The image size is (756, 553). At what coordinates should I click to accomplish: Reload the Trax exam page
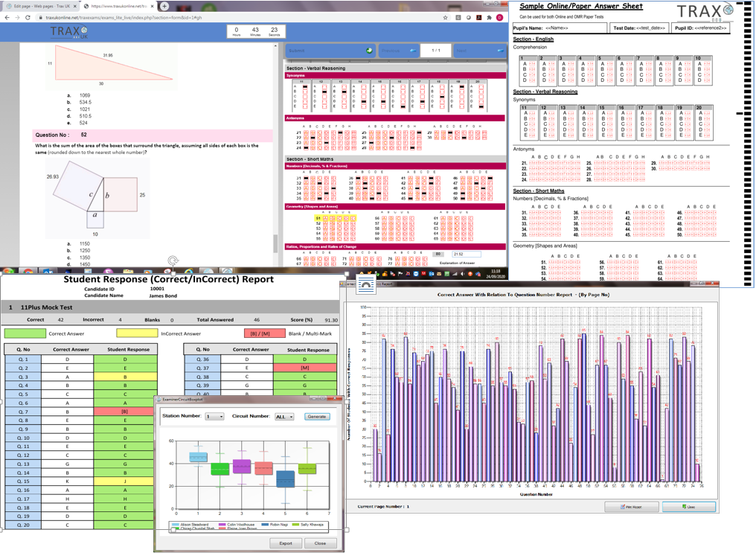pyautogui.click(x=28, y=17)
